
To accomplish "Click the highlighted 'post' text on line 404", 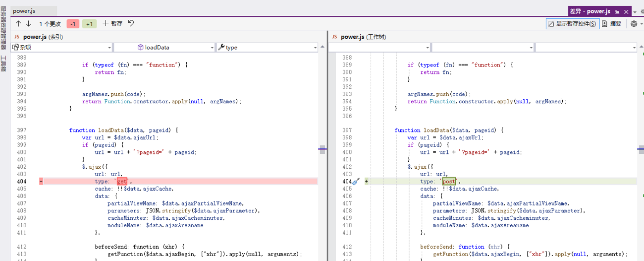I will point(449,182).
